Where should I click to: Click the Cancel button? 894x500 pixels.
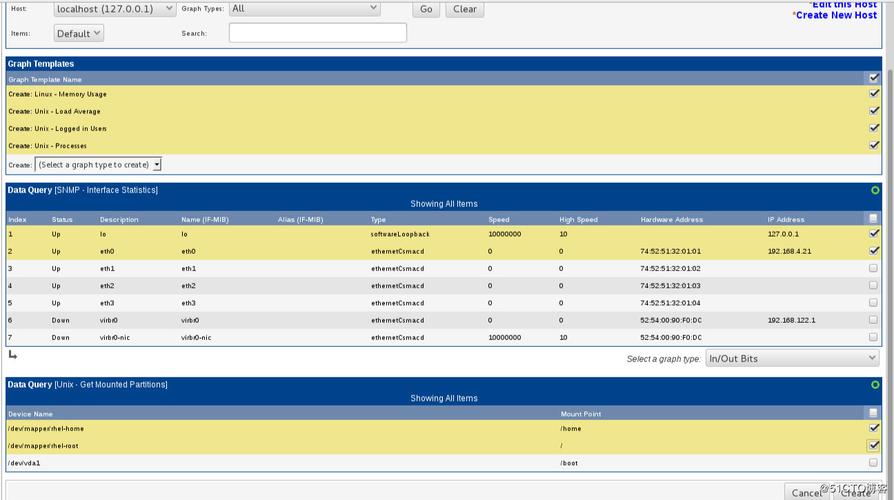coord(806,492)
